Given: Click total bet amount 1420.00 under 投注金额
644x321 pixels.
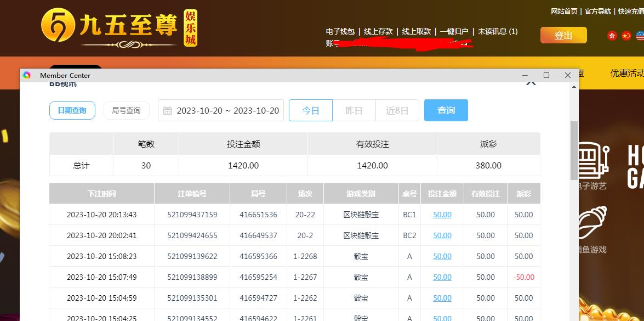Looking at the screenshot, I should [x=243, y=166].
